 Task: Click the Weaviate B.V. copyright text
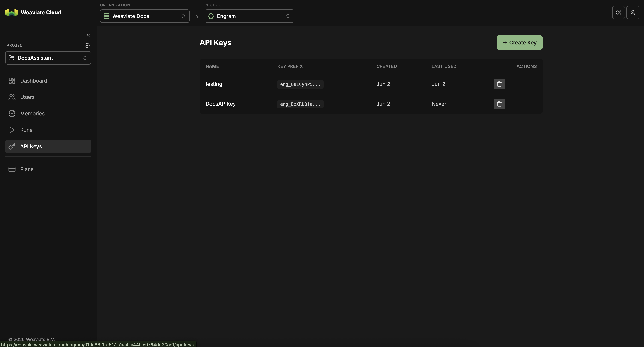point(31,339)
